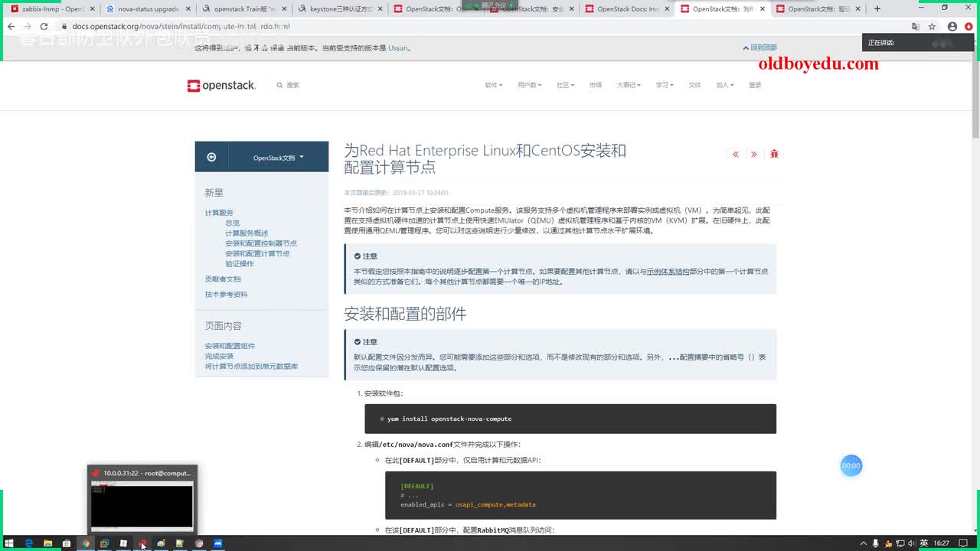
Task: Click the 回到顶部 back-to-top link
Action: [759, 47]
